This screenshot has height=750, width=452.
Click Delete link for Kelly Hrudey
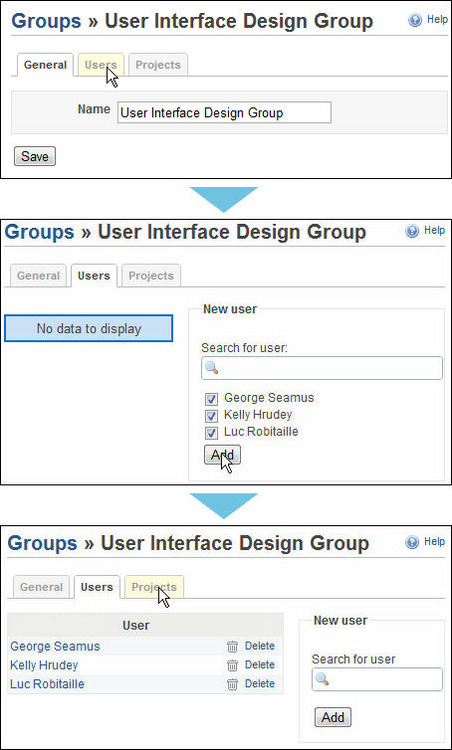260,665
